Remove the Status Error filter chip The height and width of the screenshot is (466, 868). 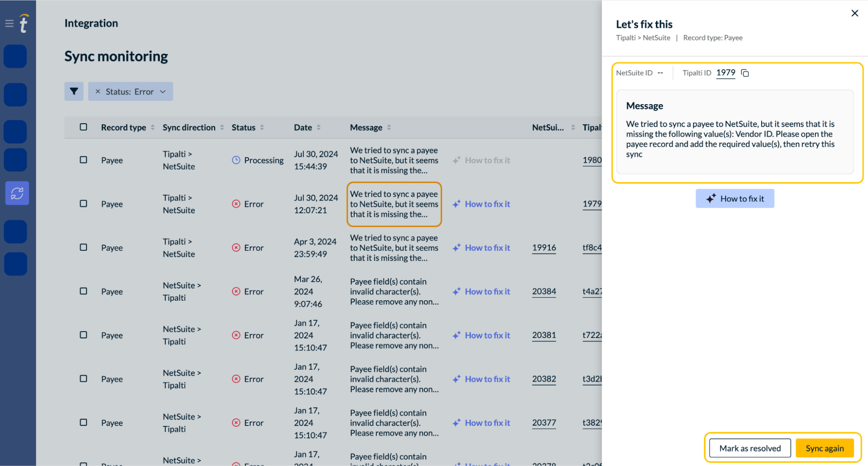pos(98,91)
